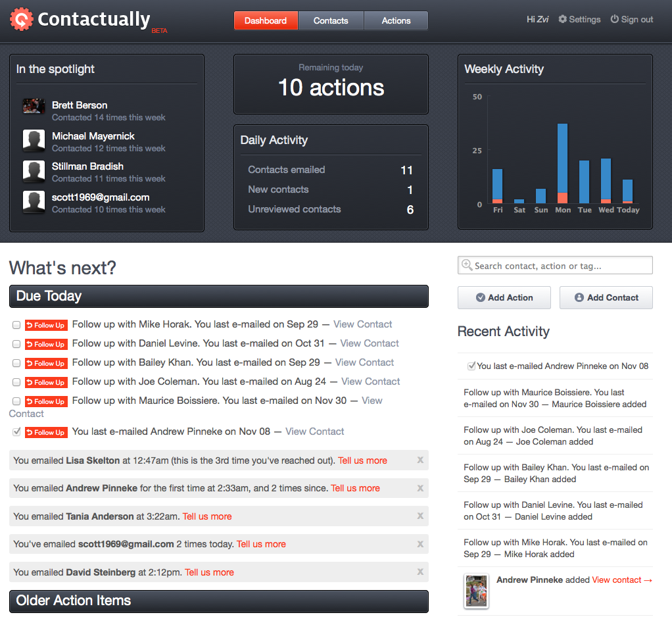Click the Contacts emailed row

[331, 170]
